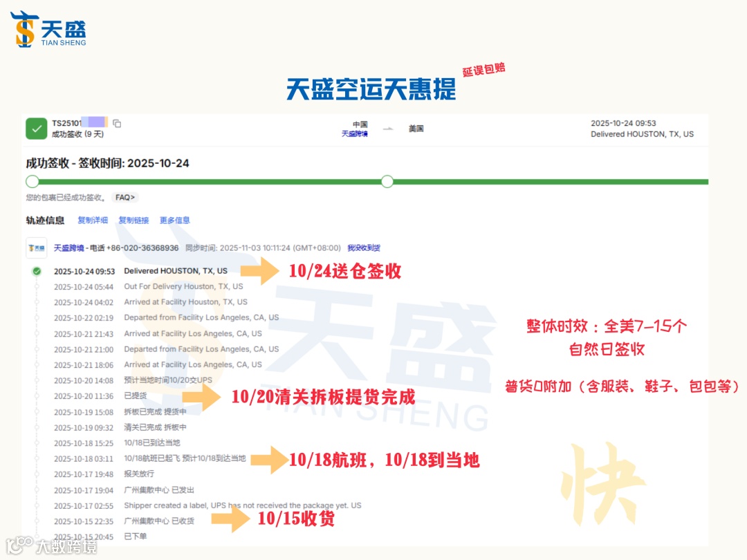Viewport: 747px width, 560px height.
Task: Select row 10/18已到达当地
Action: (x=117, y=443)
